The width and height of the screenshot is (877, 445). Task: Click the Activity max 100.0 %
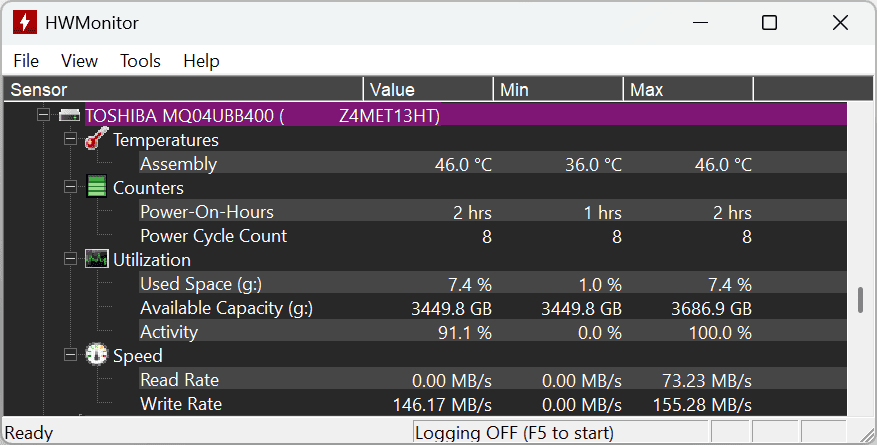click(720, 333)
